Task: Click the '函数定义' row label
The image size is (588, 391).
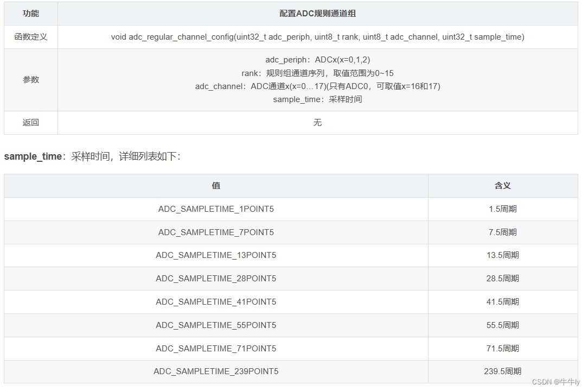Action: click(x=31, y=37)
